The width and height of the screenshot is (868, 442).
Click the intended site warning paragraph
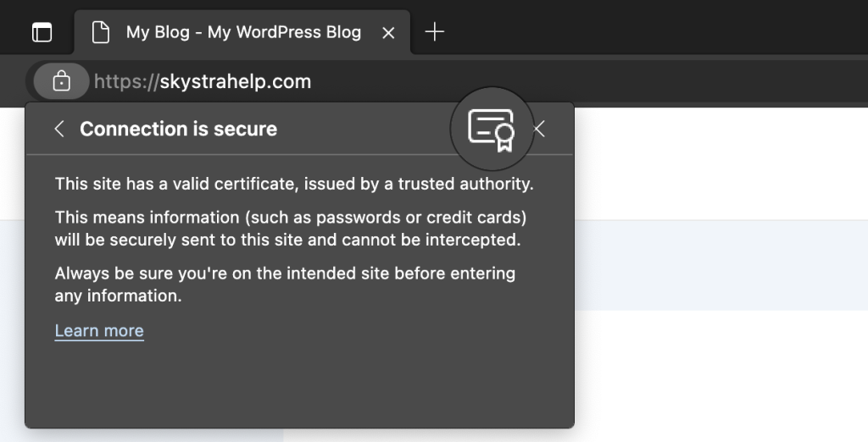pos(285,285)
